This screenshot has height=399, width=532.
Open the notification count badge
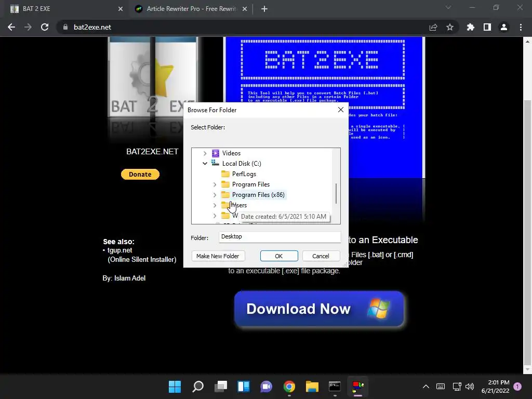tap(517, 386)
